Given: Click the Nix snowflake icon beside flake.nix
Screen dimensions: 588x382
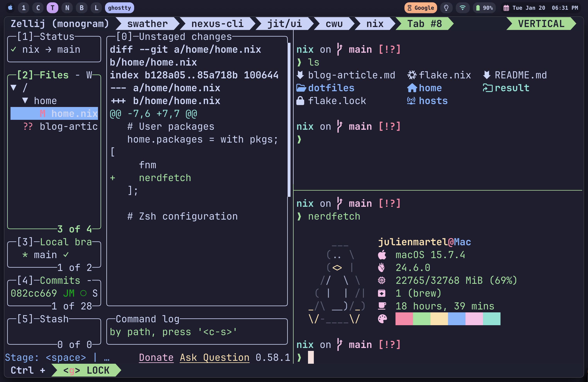Looking at the screenshot, I should pos(412,75).
